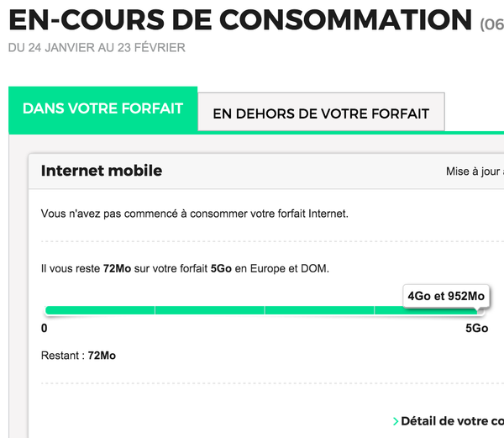Click the bold 72Mo in the Il vous reste sentence
The image size is (504, 438).
[117, 269]
